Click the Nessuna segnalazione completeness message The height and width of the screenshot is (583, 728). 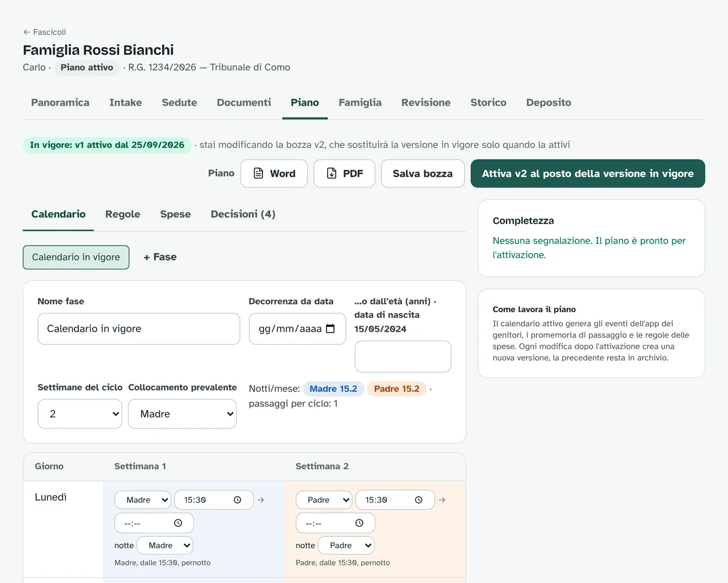[x=589, y=248]
